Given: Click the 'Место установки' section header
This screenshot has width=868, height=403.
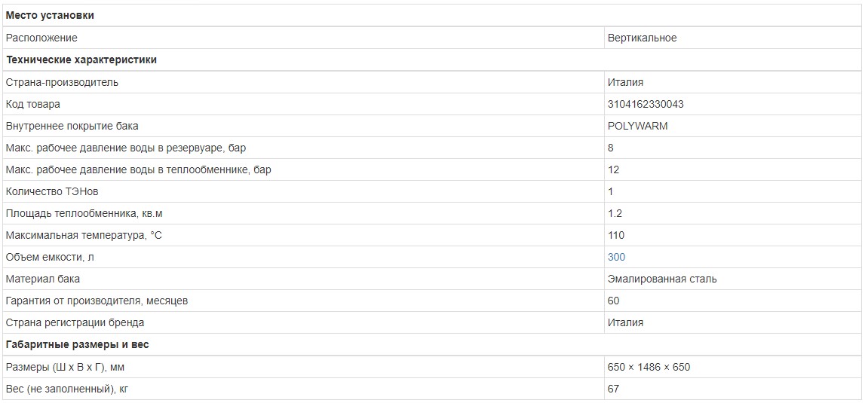Looking at the screenshot, I should (50, 15).
